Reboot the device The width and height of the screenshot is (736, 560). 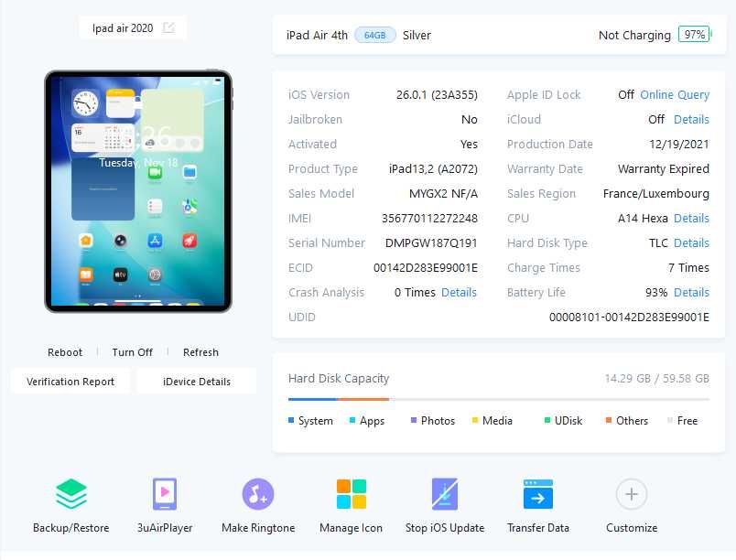click(x=65, y=352)
